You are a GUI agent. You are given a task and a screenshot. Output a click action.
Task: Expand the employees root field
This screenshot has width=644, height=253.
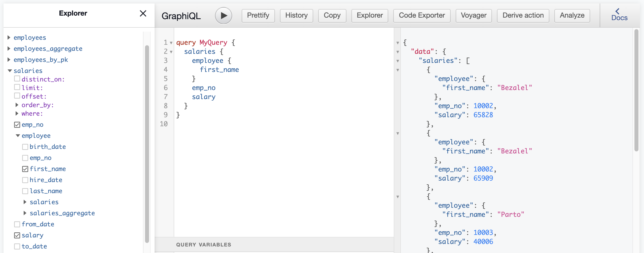[x=9, y=37]
